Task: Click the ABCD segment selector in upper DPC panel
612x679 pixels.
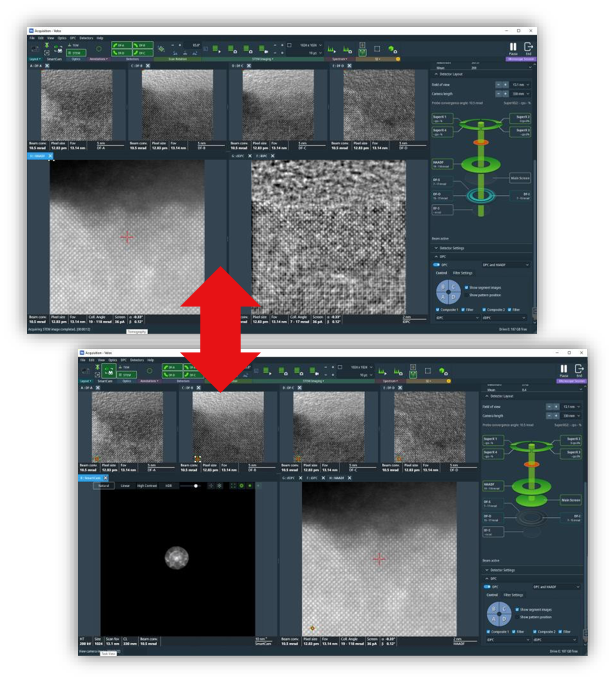Action: coord(447,292)
